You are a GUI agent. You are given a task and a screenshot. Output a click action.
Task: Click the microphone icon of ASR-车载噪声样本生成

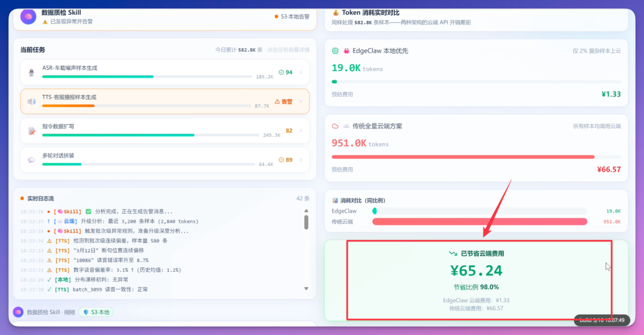point(32,72)
